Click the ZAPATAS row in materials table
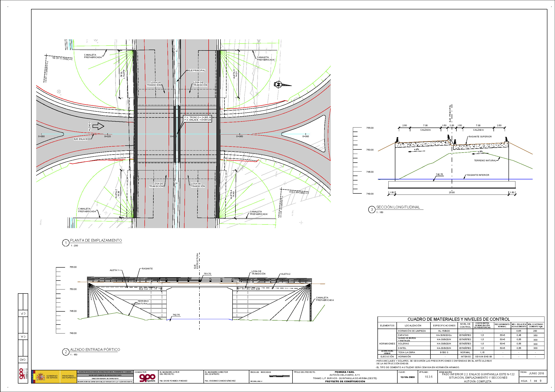 [403, 335]
